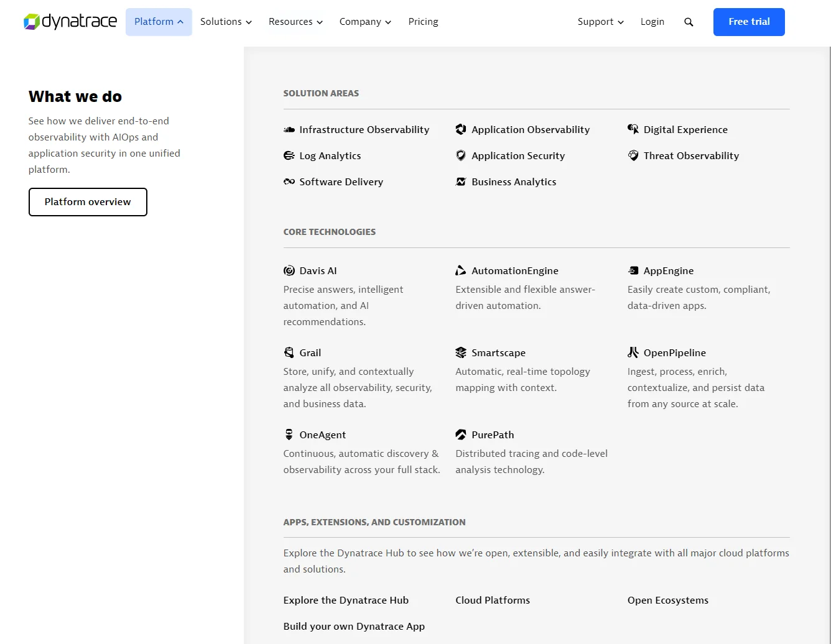Open Infrastructure Observability link
This screenshot has width=831, height=644.
click(x=364, y=129)
